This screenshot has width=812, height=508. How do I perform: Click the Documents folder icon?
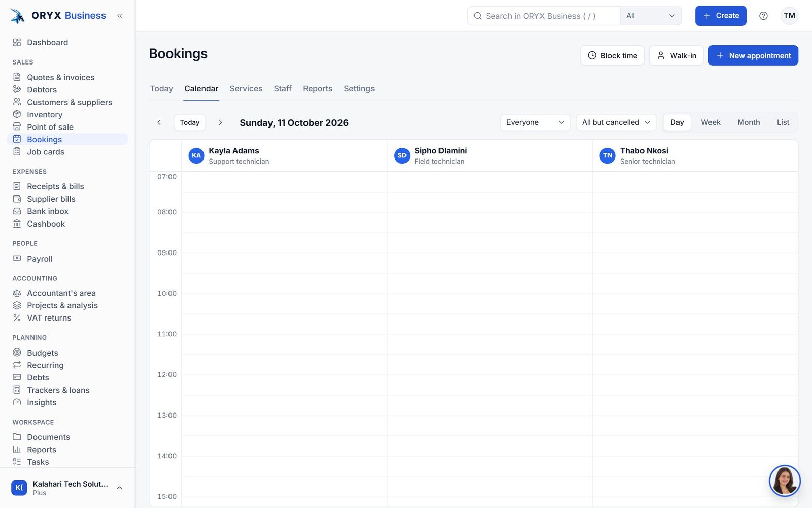click(x=17, y=437)
